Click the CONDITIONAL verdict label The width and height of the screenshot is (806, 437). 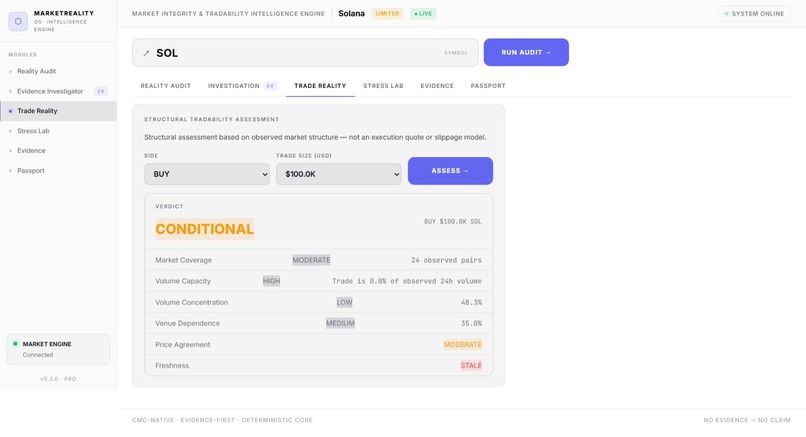[205, 229]
